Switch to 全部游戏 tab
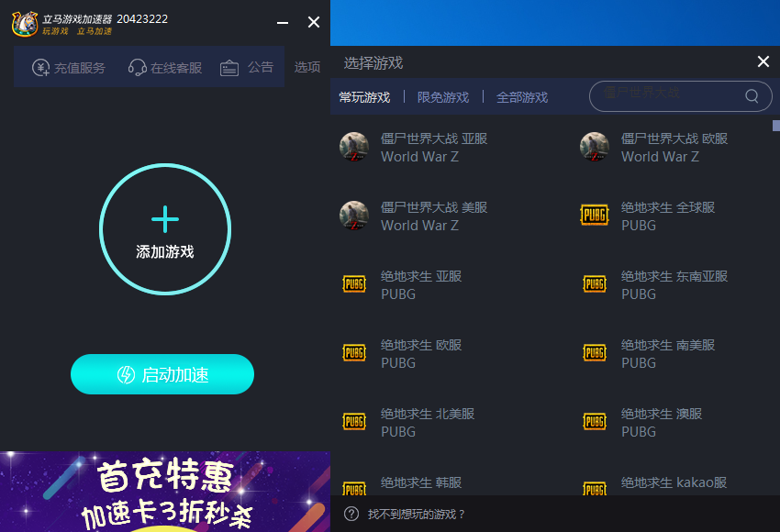This screenshot has height=532, width=780. (x=522, y=97)
